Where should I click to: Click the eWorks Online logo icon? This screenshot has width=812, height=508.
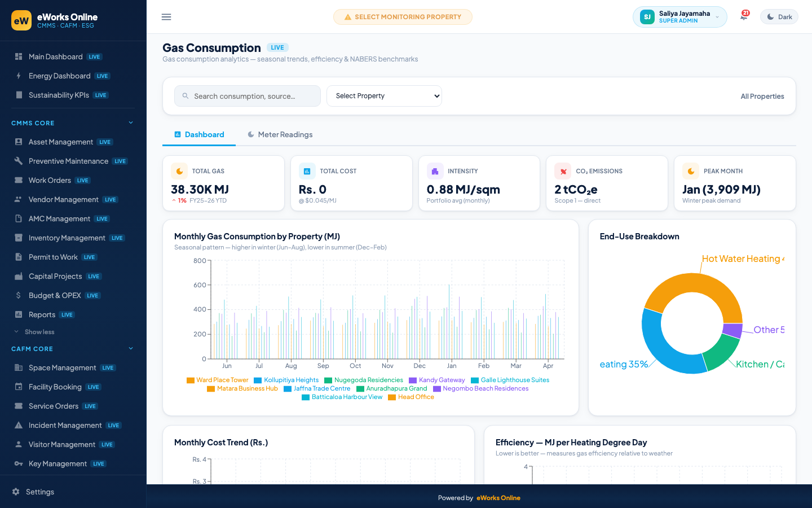point(21,21)
